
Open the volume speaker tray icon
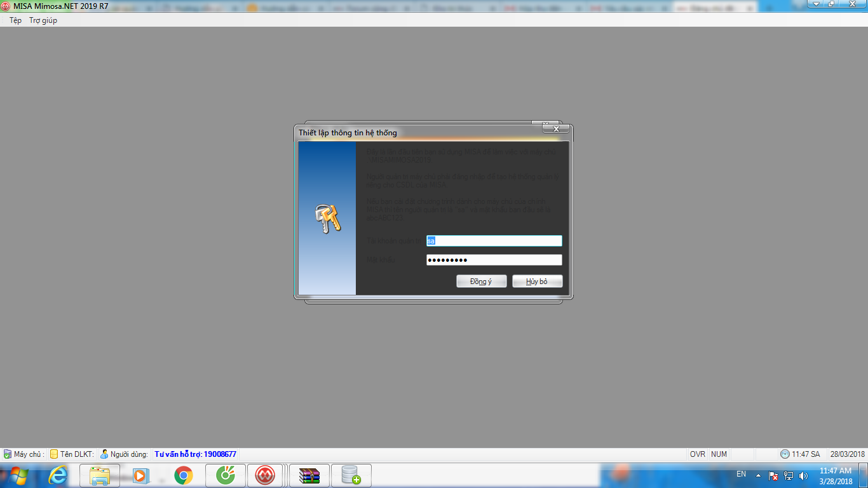[803, 475]
